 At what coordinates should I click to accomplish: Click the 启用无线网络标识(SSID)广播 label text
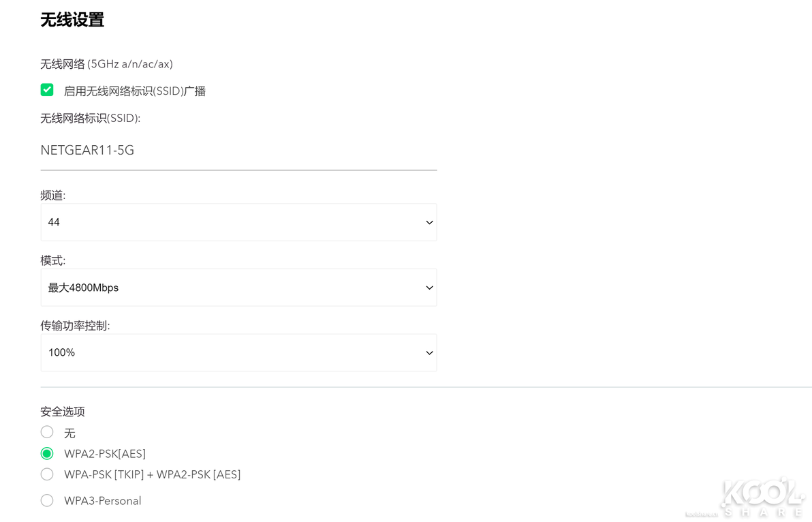[135, 91]
